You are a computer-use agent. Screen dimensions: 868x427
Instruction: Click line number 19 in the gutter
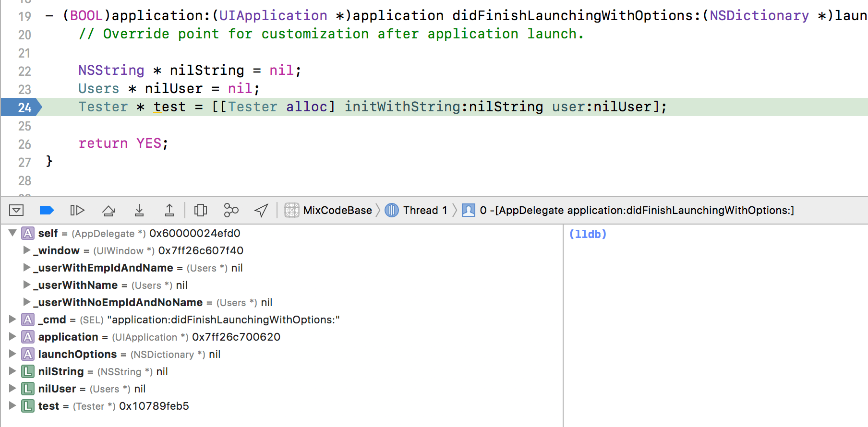tap(24, 16)
